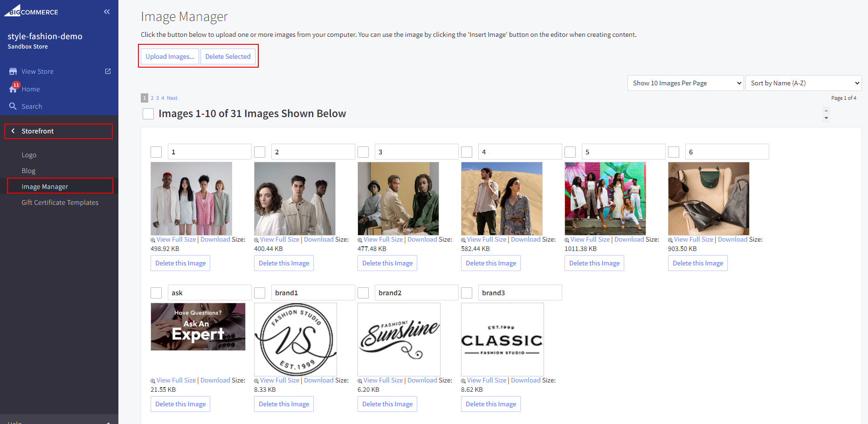The width and height of the screenshot is (868, 424).
Task: Click the BigCommerce logo
Action: pos(31,11)
